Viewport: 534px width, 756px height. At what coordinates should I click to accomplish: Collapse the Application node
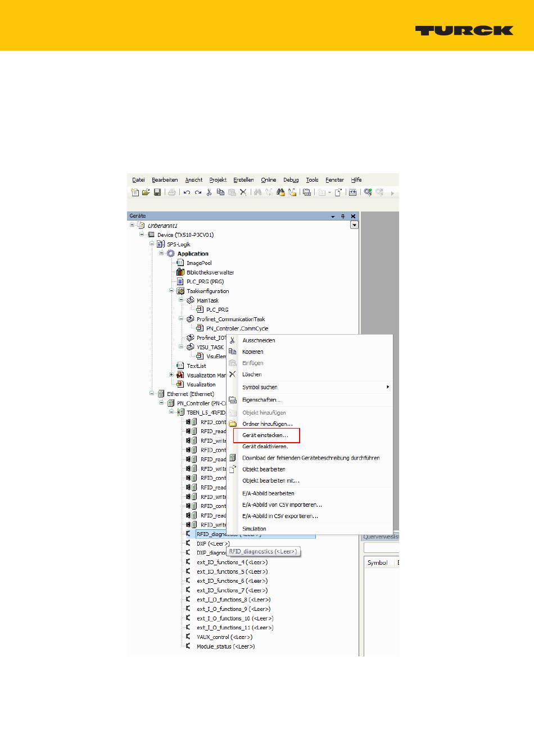pyautogui.click(x=161, y=254)
